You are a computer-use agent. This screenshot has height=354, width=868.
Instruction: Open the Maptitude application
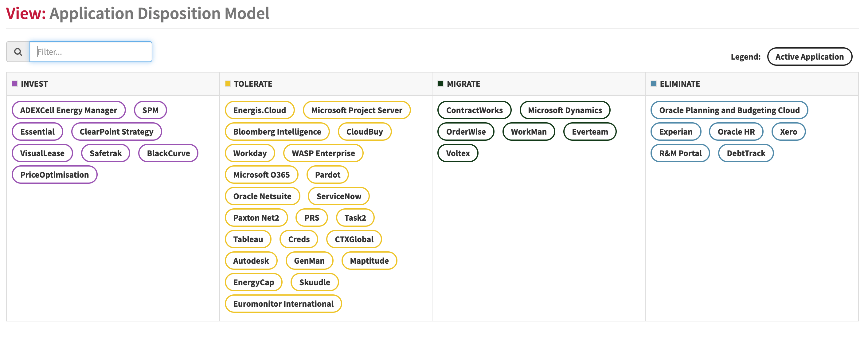click(369, 261)
